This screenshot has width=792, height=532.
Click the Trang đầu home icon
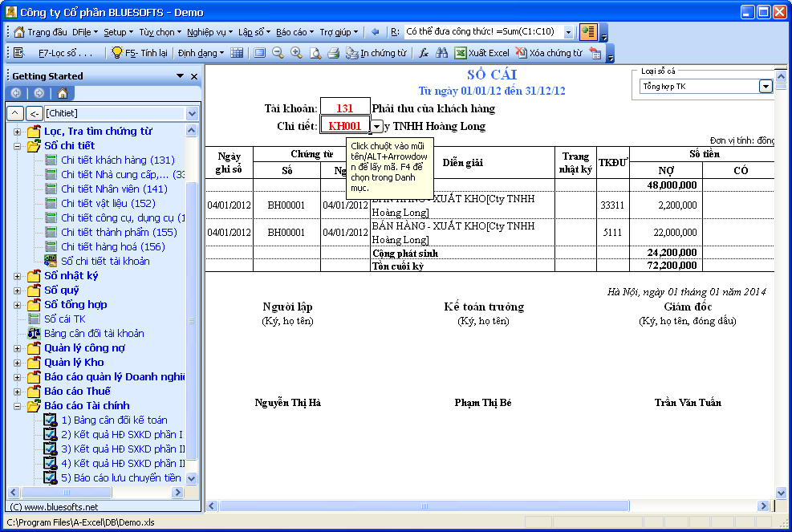[x=19, y=32]
